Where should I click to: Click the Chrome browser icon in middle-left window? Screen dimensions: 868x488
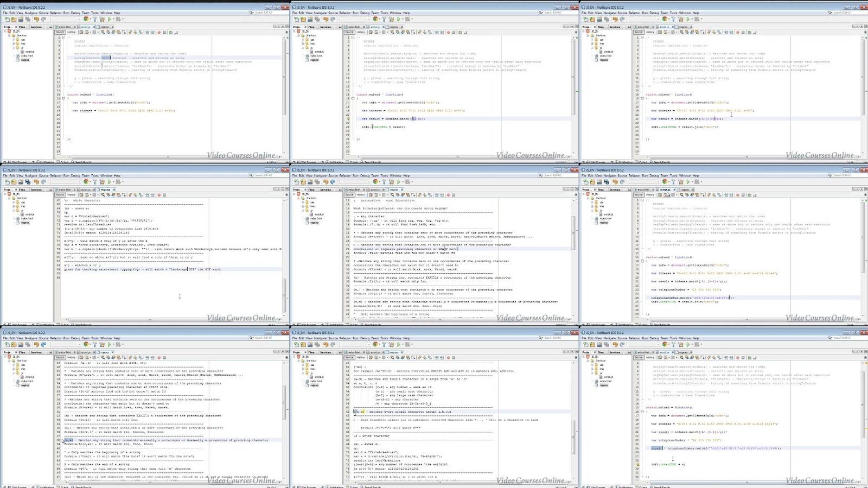point(86,182)
